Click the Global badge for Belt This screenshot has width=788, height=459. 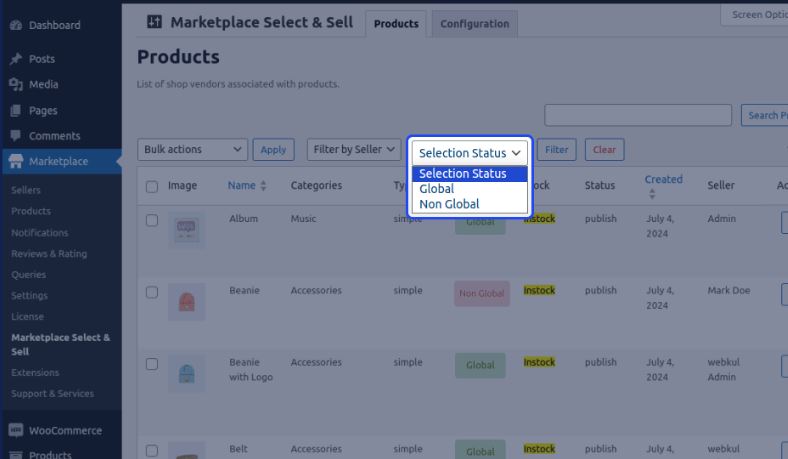pyautogui.click(x=480, y=450)
